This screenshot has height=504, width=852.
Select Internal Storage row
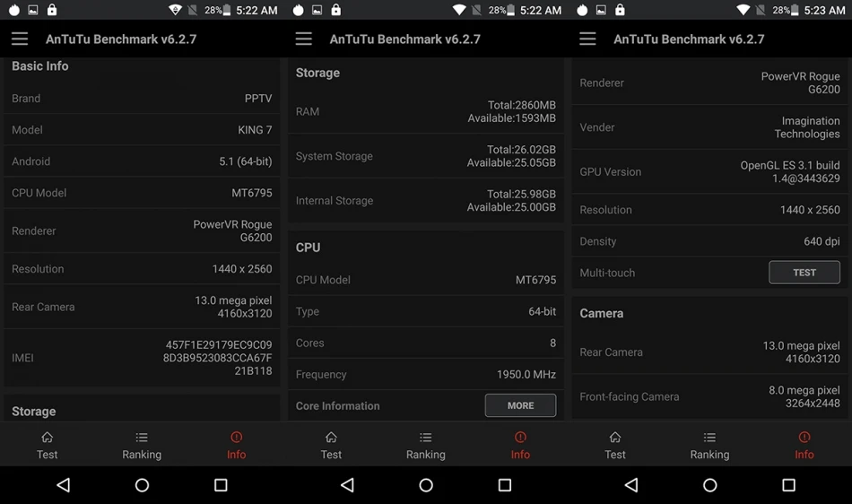[426, 200]
